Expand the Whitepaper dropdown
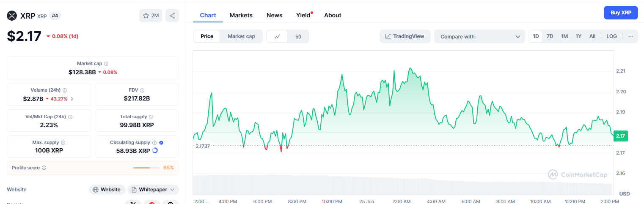 (153, 190)
